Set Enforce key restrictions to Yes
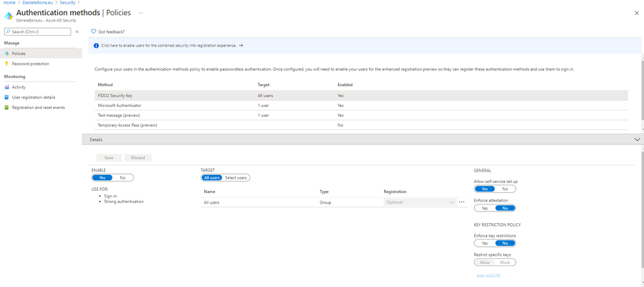This screenshot has height=287, width=644. tap(485, 243)
